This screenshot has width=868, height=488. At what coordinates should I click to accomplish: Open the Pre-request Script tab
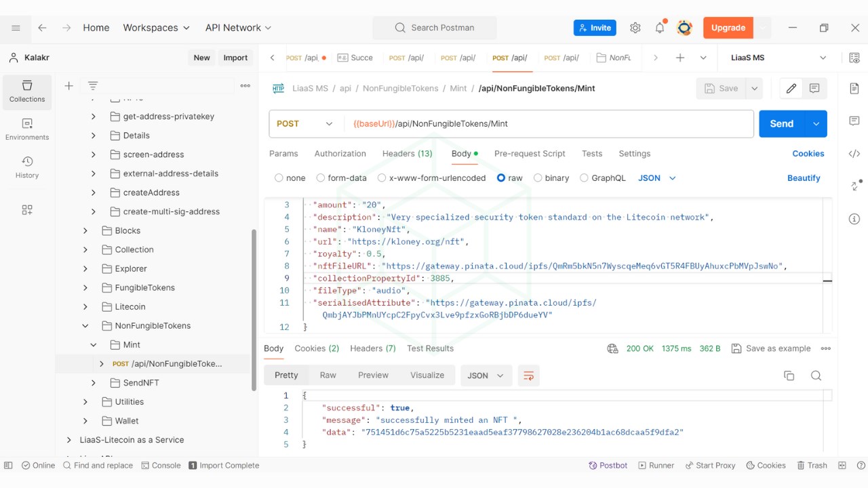[x=530, y=154]
